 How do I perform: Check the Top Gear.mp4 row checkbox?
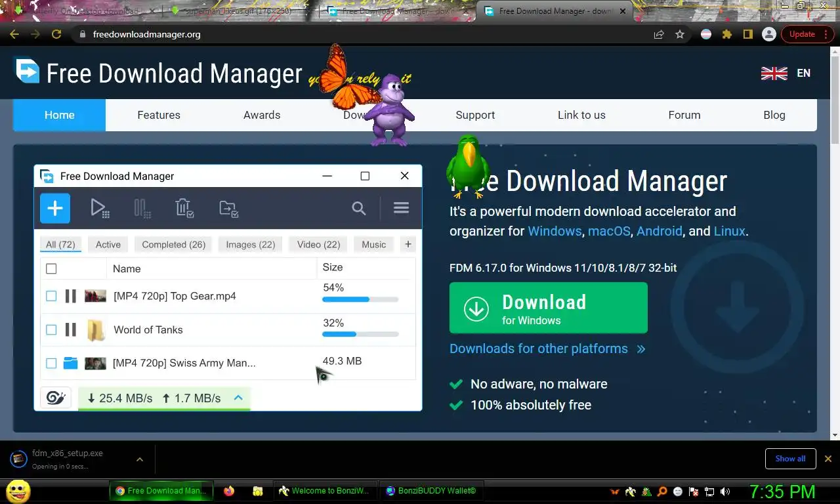pyautogui.click(x=51, y=296)
